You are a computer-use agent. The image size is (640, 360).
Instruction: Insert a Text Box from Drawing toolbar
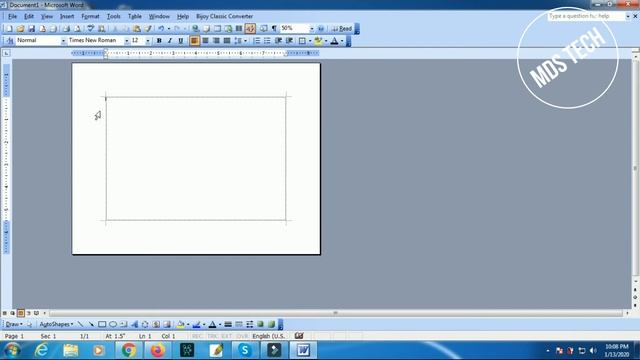pos(124,324)
